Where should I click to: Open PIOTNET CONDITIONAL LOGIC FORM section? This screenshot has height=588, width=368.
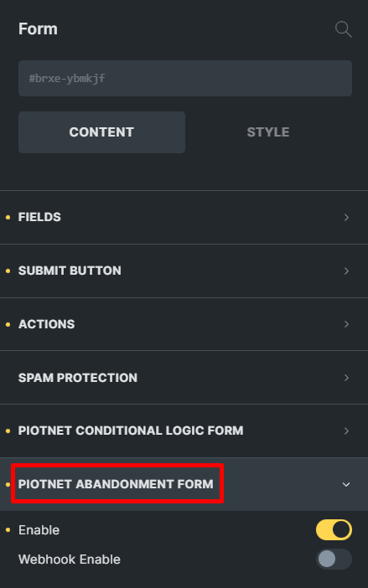pos(184,431)
